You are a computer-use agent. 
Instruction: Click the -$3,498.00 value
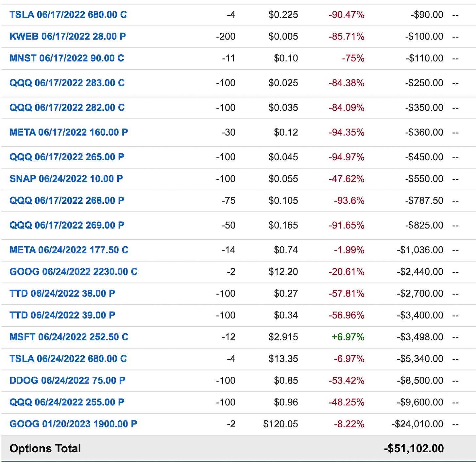420,337
